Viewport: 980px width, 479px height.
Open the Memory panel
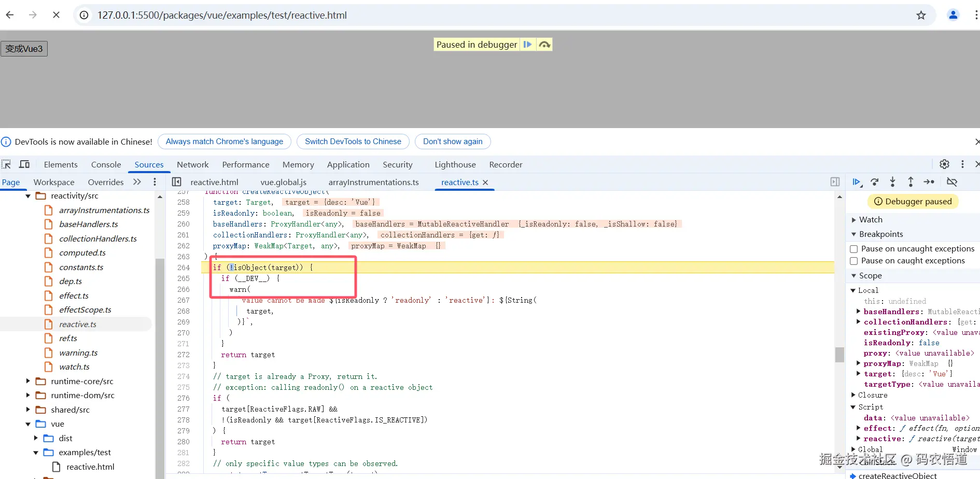(x=298, y=164)
